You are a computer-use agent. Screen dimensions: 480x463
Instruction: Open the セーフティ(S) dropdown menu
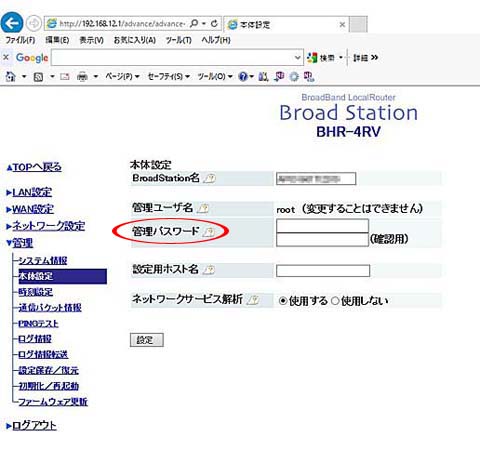pyautogui.click(x=169, y=77)
